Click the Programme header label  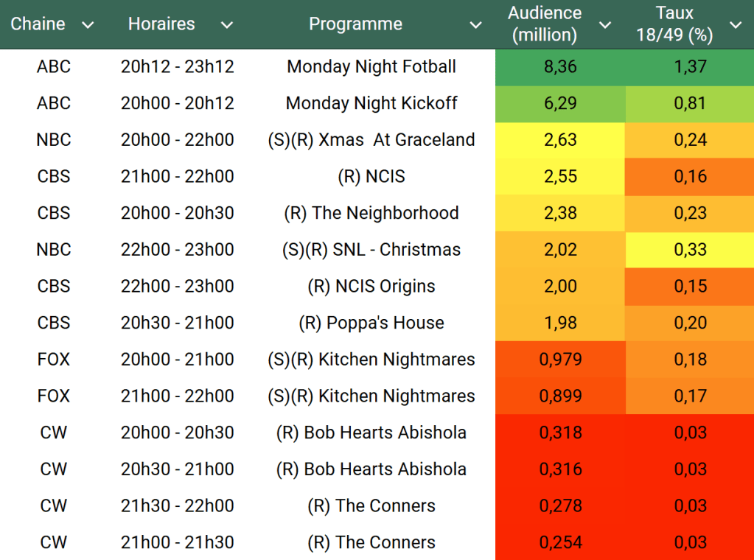[355, 24]
